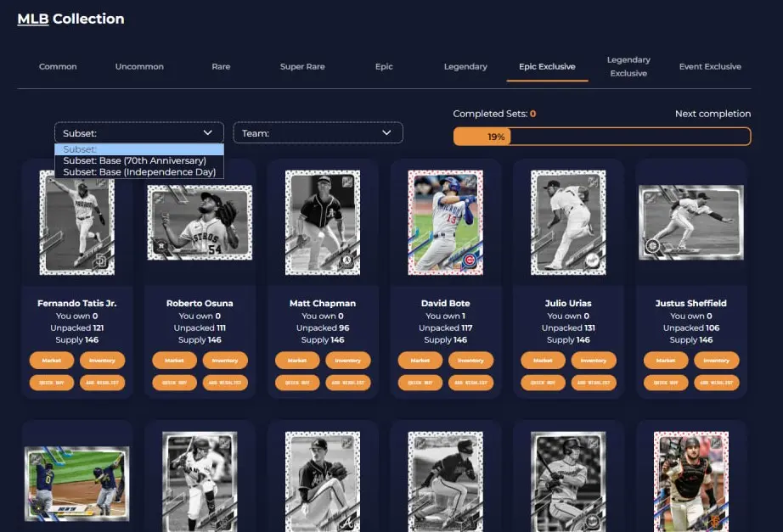The width and height of the screenshot is (783, 532).
Task: Add Julio Urias to wishlist
Action: [x=594, y=383]
